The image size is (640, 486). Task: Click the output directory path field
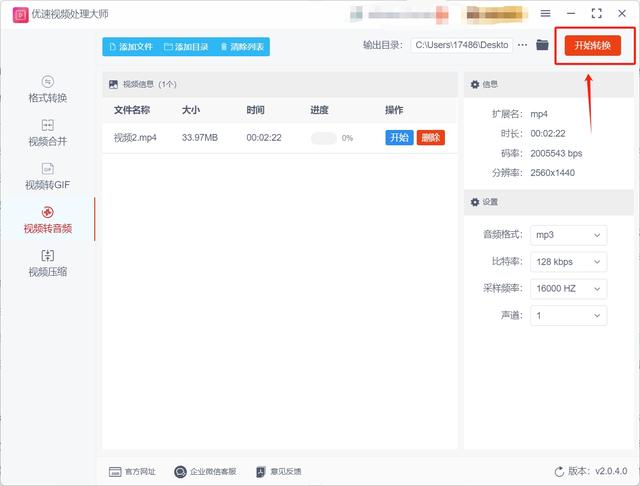[x=462, y=45]
